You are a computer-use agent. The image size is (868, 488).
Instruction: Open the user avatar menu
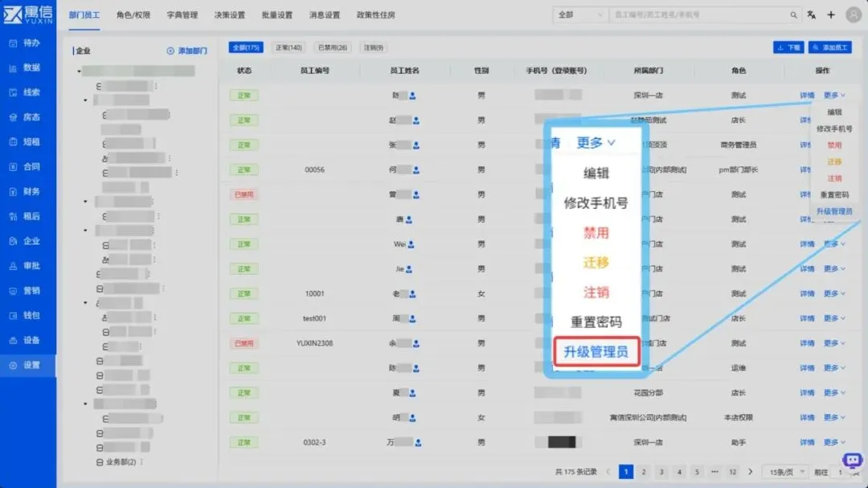coord(854,14)
